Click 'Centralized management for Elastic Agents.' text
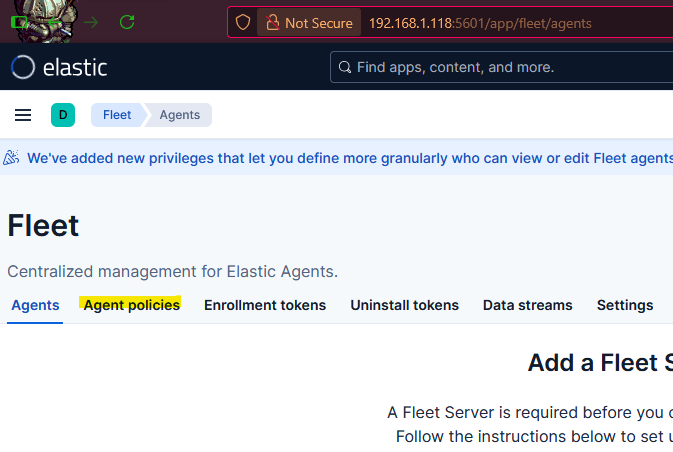Image resolution: width=673 pixels, height=452 pixels. [x=173, y=272]
